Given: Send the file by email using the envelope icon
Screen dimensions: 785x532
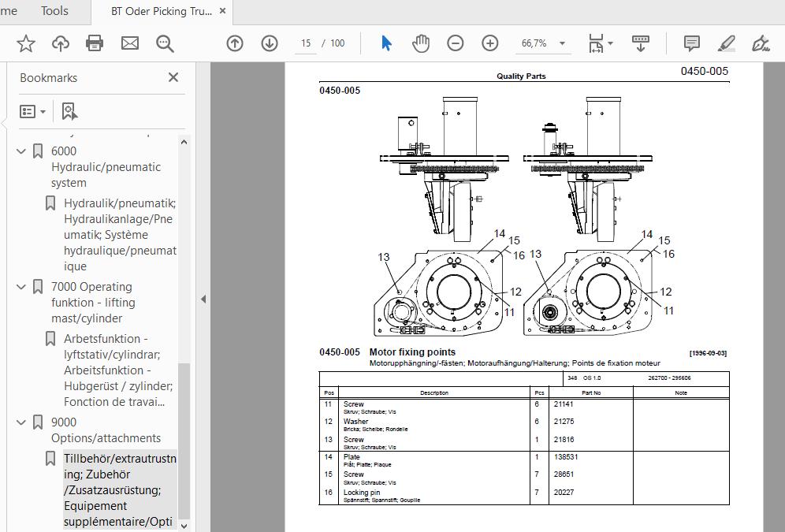Looking at the screenshot, I should 130,43.
